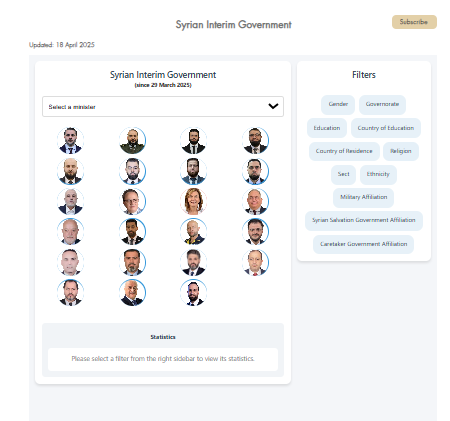Select first portrait in the fifth row
Screen dimensions: 450x421
(70, 262)
